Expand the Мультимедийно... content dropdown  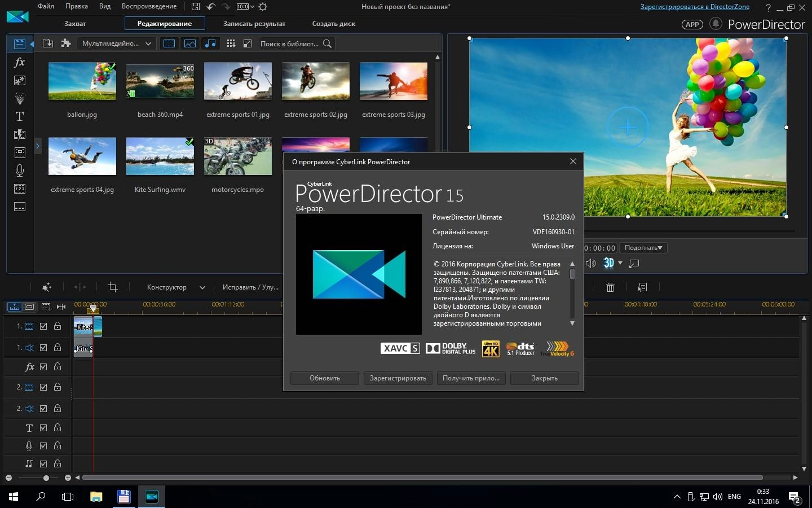116,43
